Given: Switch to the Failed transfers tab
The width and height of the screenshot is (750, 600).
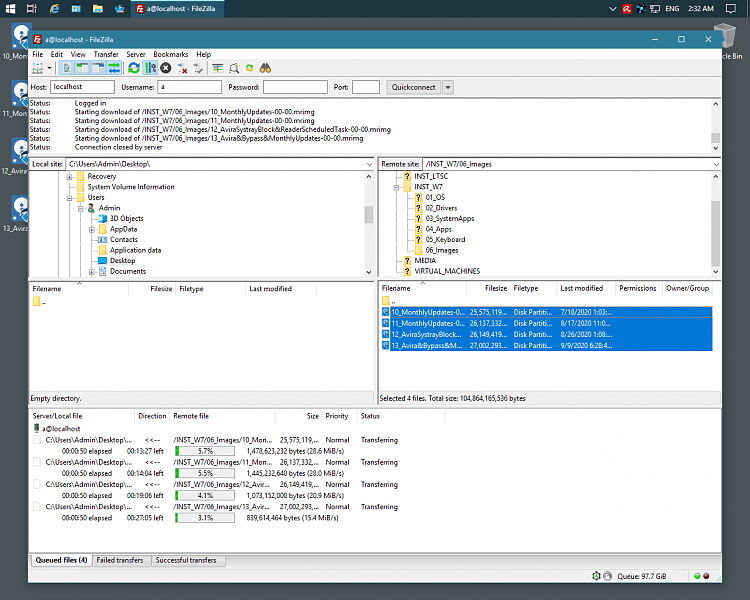Looking at the screenshot, I should (120, 560).
